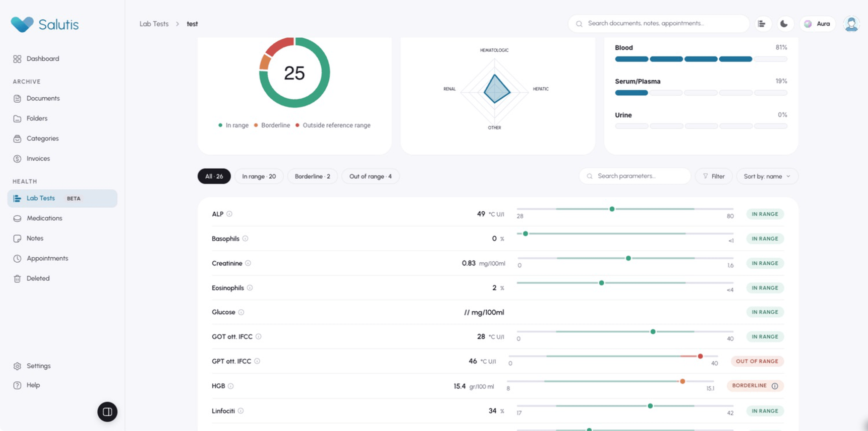Select the Borderline · 2 tab

click(x=312, y=176)
